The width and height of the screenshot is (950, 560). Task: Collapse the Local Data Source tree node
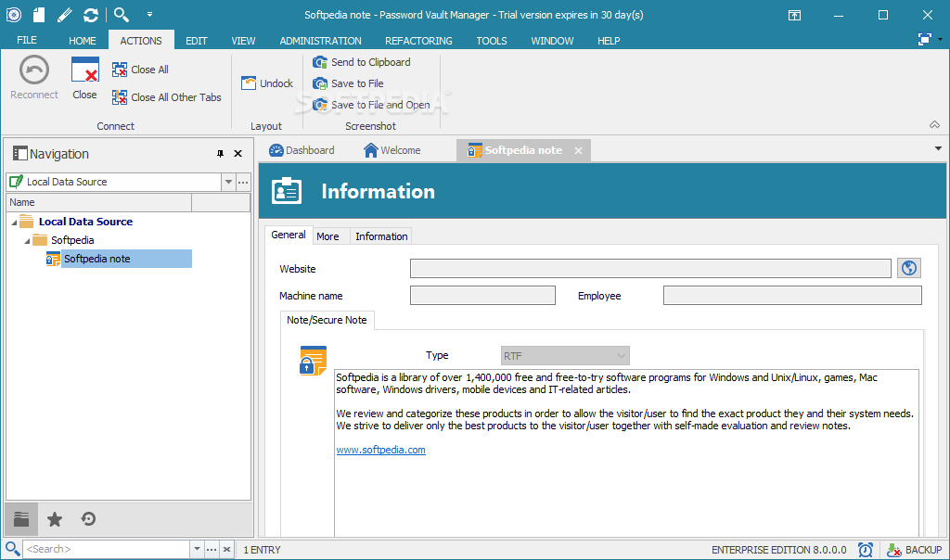click(14, 223)
